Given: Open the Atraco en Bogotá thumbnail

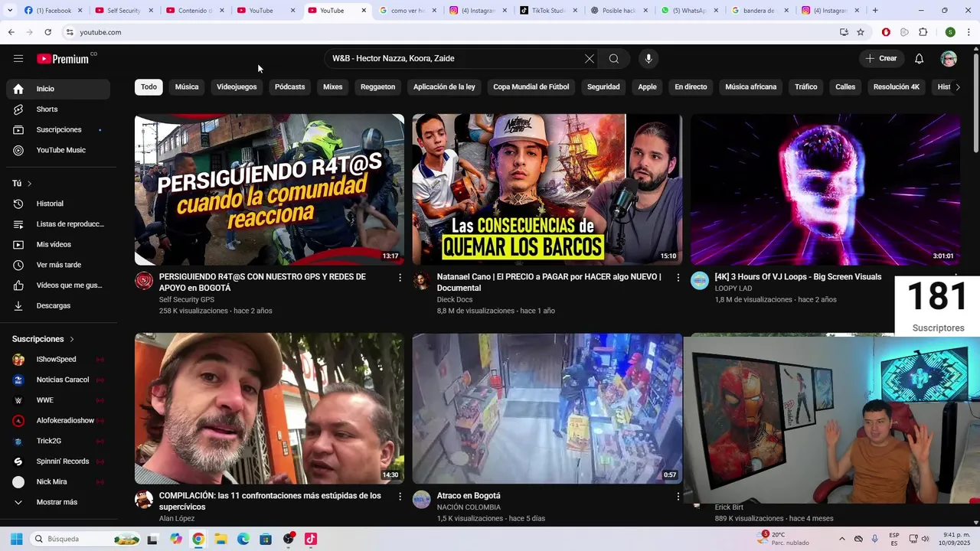Looking at the screenshot, I should tap(547, 409).
